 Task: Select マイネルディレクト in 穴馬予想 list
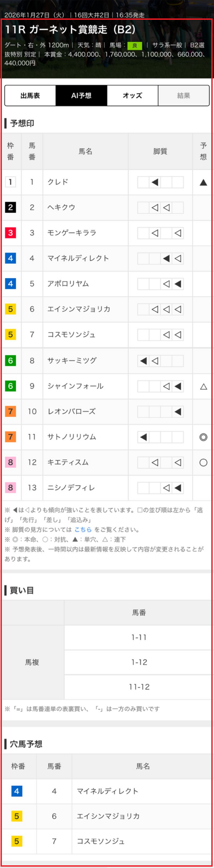click(108, 791)
